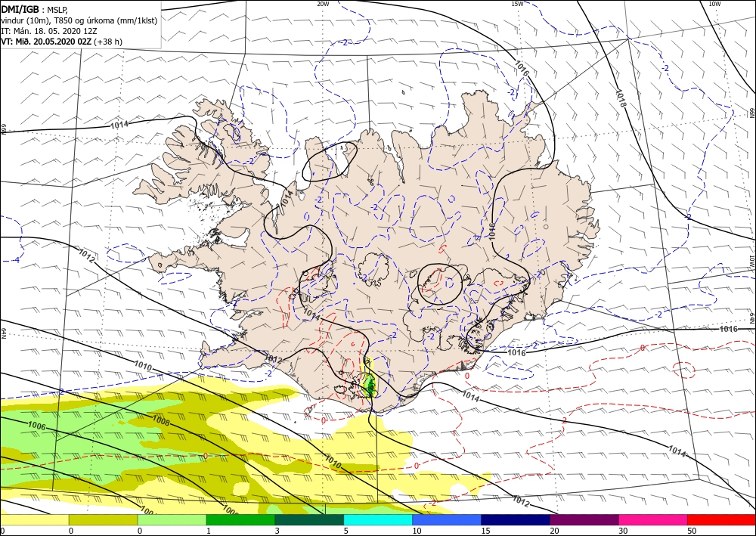
Task: Click the '20W' longitude label
Action: point(323,4)
